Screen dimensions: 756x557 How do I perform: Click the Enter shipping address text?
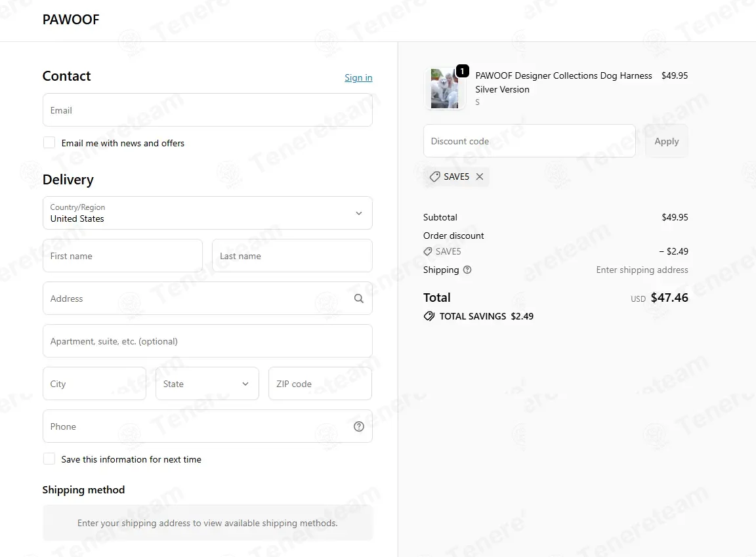(642, 270)
